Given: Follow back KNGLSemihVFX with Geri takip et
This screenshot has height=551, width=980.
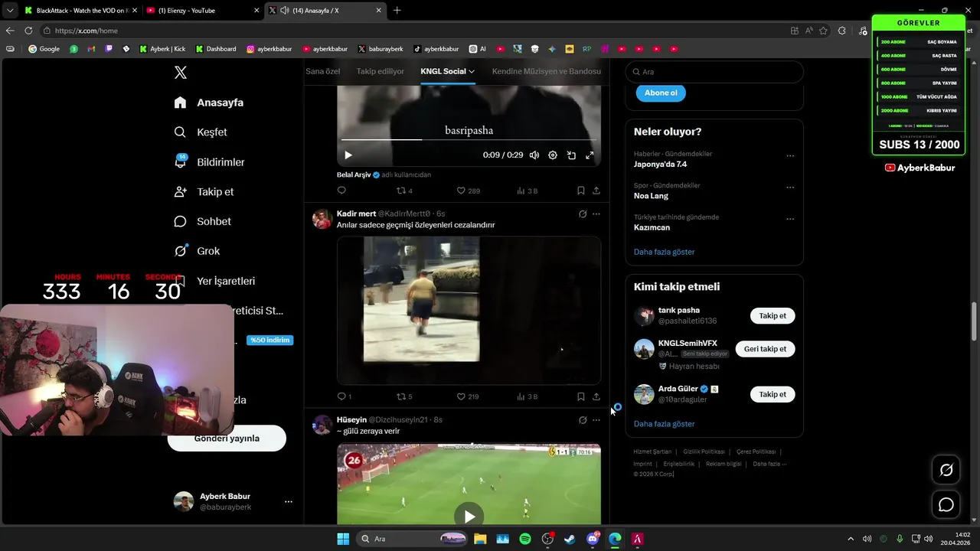Looking at the screenshot, I should (x=765, y=349).
